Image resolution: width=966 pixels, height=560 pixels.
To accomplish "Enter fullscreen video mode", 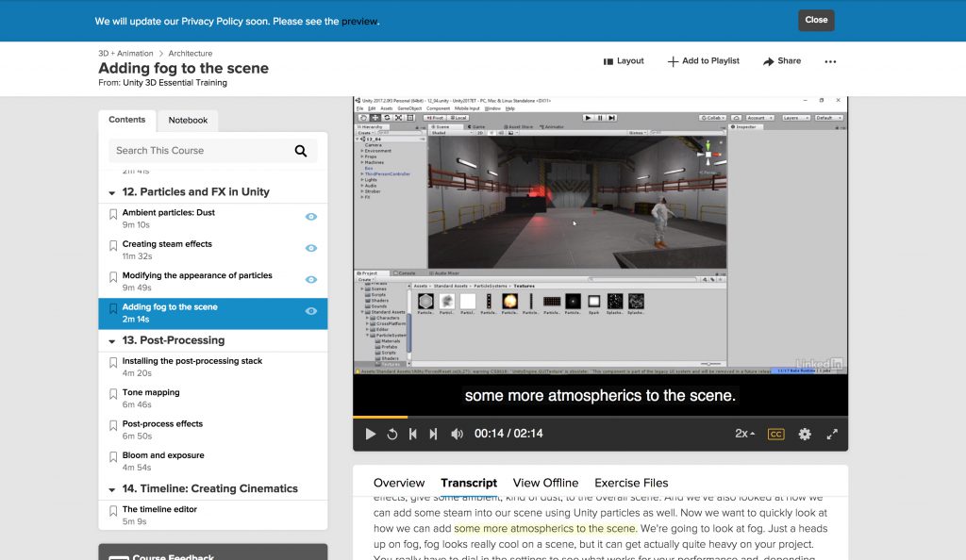I will point(832,434).
